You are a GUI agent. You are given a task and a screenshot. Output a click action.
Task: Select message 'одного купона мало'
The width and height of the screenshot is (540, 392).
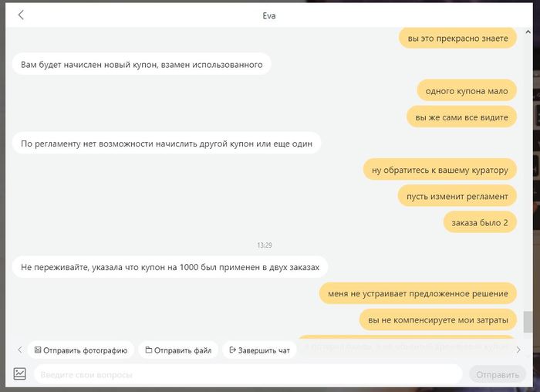[x=467, y=91]
